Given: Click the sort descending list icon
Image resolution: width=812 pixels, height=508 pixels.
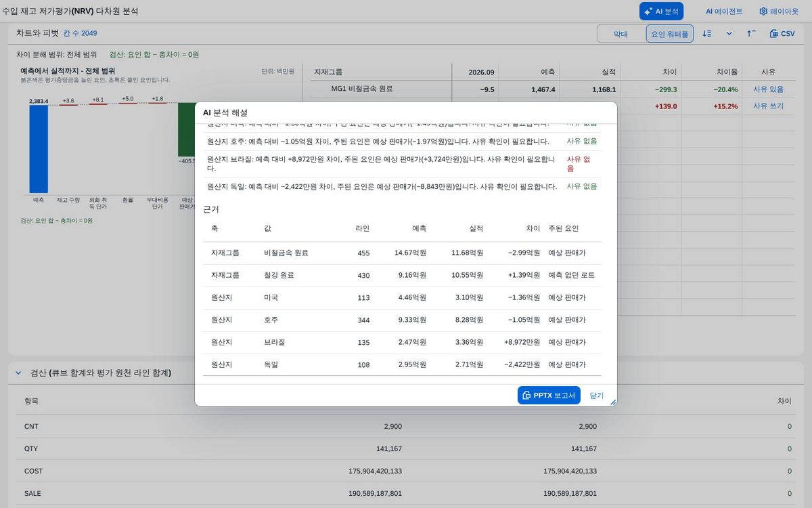Looking at the screenshot, I should (706, 33).
